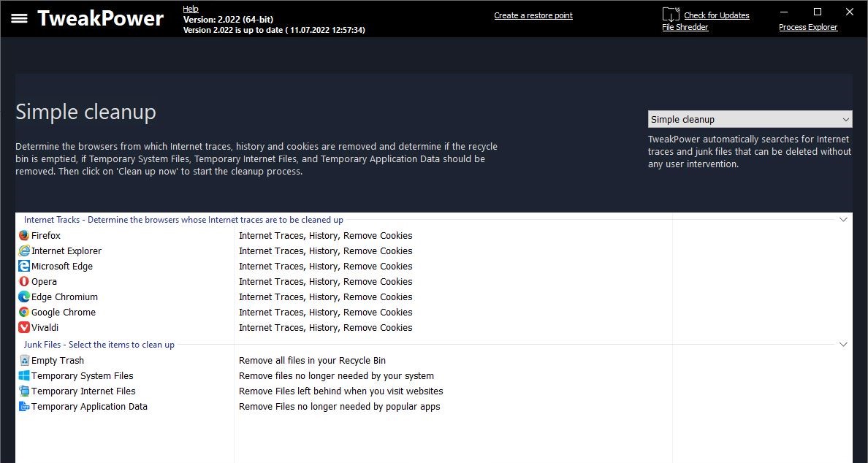Click 'Remove Files no longer needed by popular apps'
Image resolution: width=868 pixels, height=463 pixels.
pyautogui.click(x=339, y=407)
